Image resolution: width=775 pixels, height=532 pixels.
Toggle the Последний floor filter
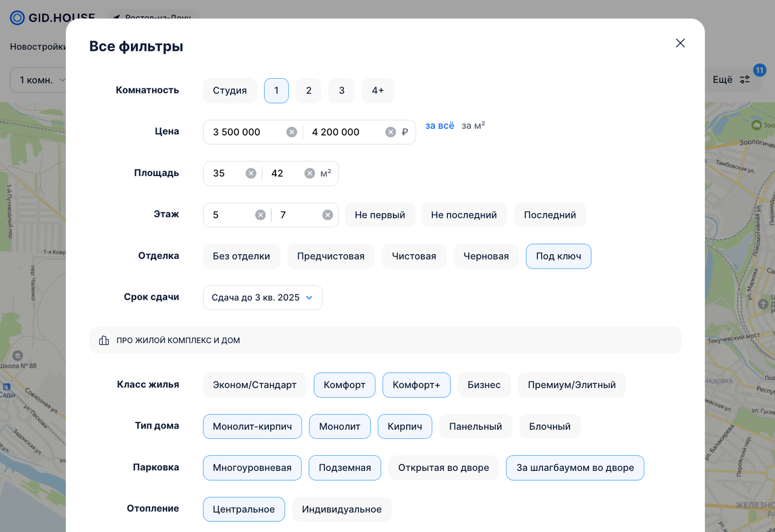tap(550, 215)
